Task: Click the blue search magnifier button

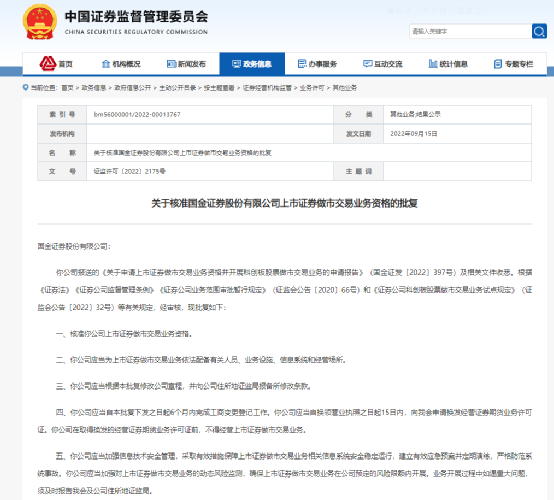Action: (x=539, y=31)
